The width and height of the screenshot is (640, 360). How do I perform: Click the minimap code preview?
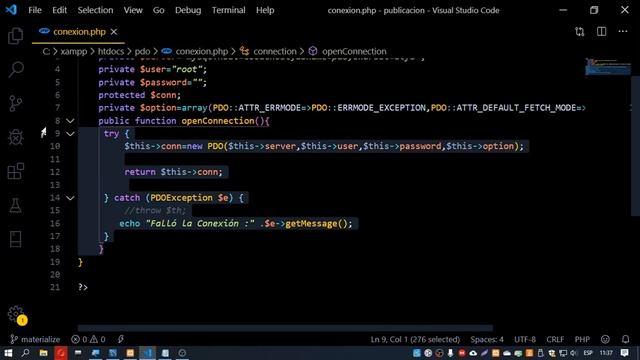[x=608, y=67]
